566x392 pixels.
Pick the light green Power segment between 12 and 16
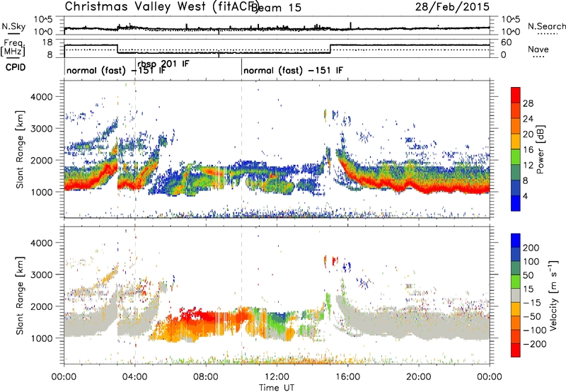click(516, 156)
